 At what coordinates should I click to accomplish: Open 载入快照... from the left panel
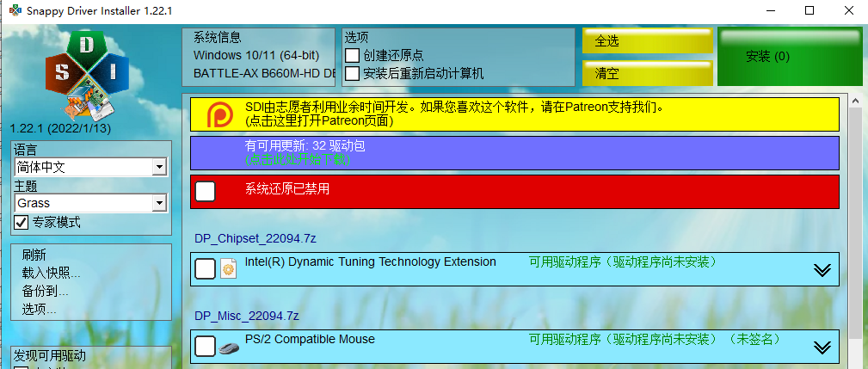[52, 274]
